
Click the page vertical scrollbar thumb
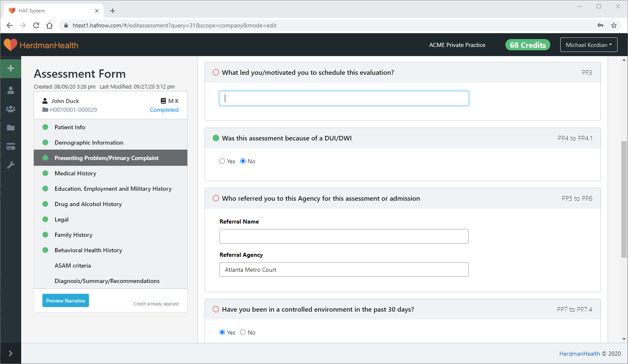tap(624, 199)
